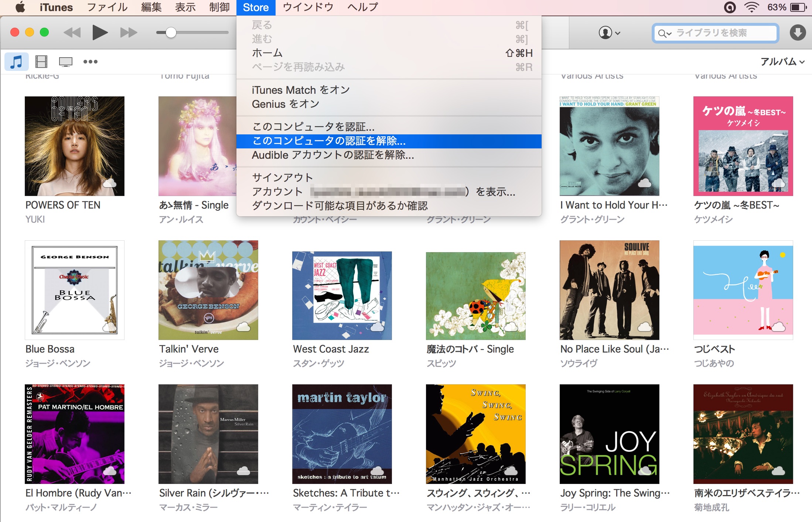
Task: Click the Talkin' Verve album title
Action: (x=189, y=349)
